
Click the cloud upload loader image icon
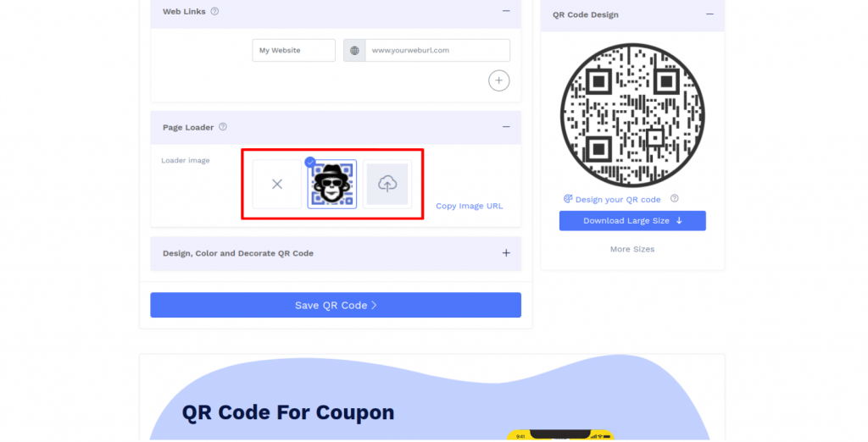(387, 185)
